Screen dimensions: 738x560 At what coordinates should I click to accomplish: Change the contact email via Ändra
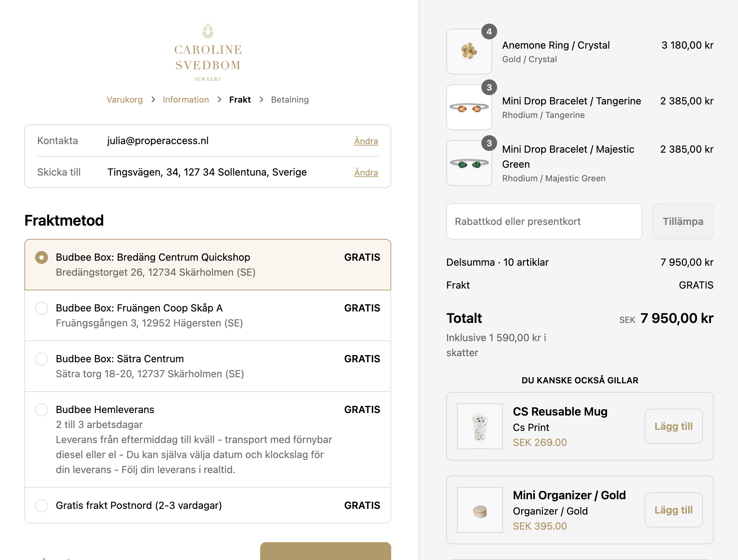click(x=366, y=141)
